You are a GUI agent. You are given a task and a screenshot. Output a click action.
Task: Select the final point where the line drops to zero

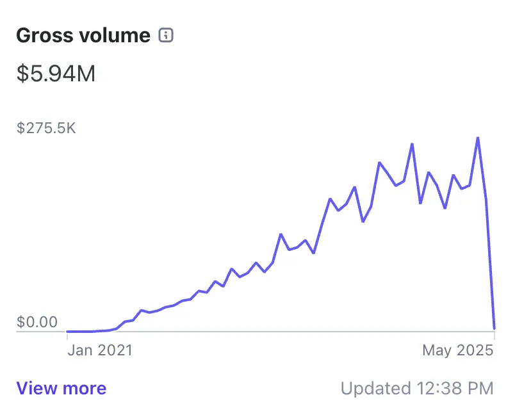(x=495, y=328)
